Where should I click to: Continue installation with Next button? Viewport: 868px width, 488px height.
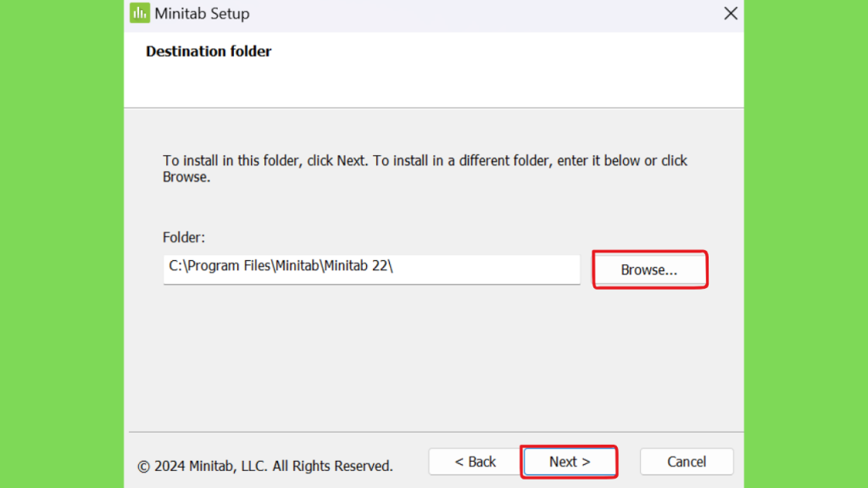pos(569,462)
